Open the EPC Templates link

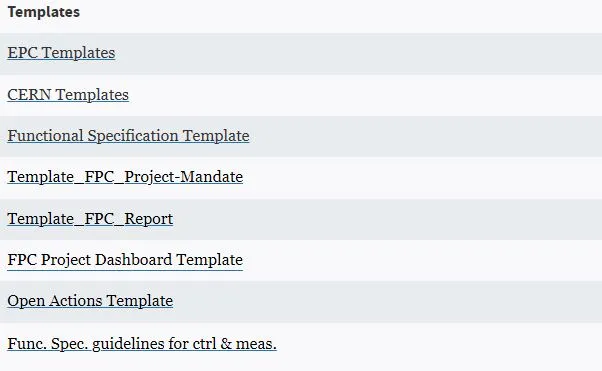(x=61, y=53)
